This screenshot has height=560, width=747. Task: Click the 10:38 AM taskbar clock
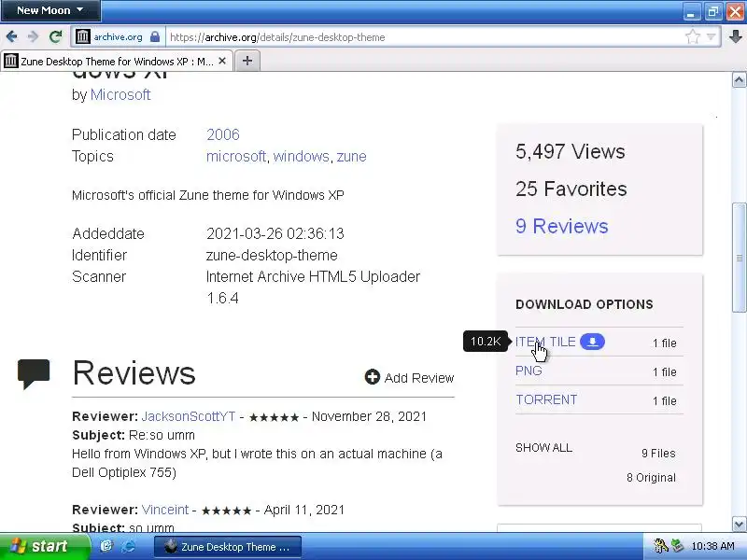click(712, 546)
